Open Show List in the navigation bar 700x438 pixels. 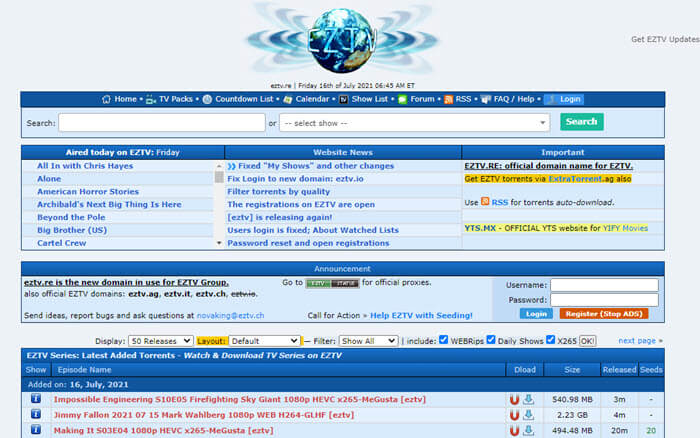[370, 99]
